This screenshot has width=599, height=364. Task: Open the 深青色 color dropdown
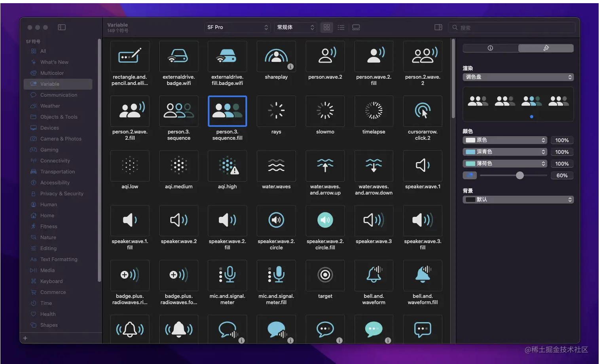505,152
